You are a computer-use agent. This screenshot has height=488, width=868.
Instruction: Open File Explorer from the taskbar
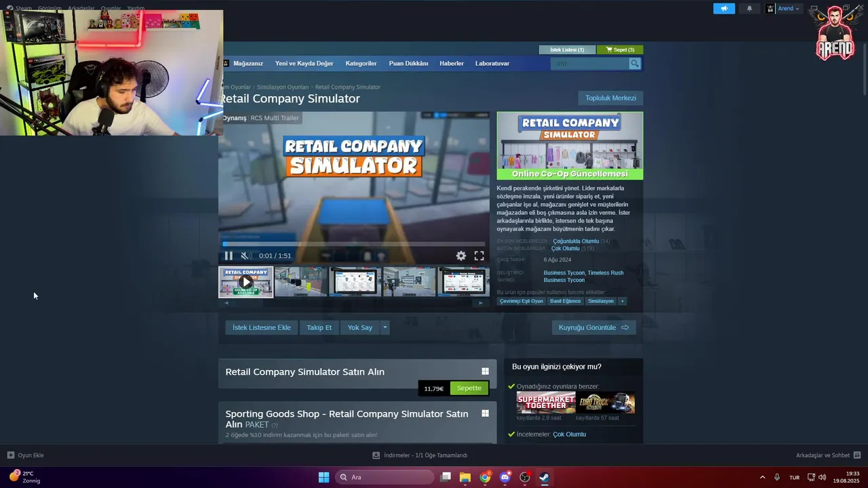pyautogui.click(x=465, y=477)
